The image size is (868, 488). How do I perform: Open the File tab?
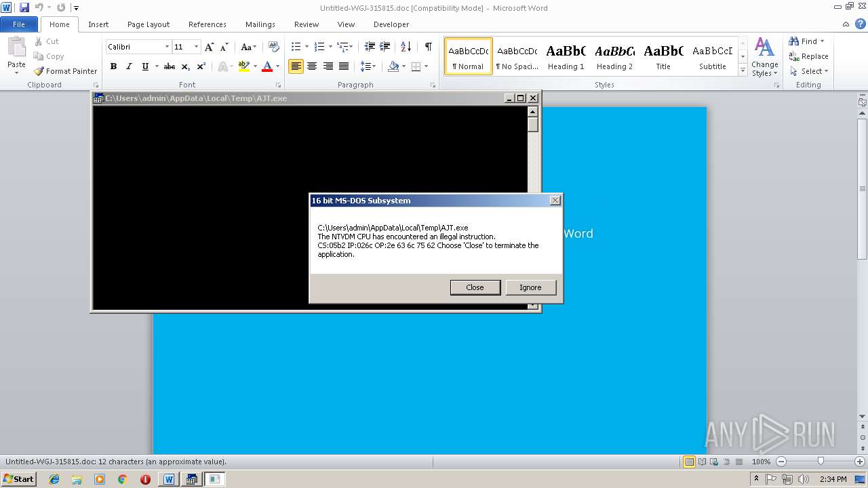(19, 24)
